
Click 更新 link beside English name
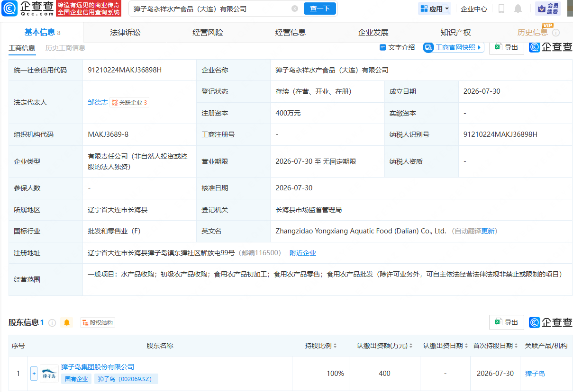[x=488, y=231]
